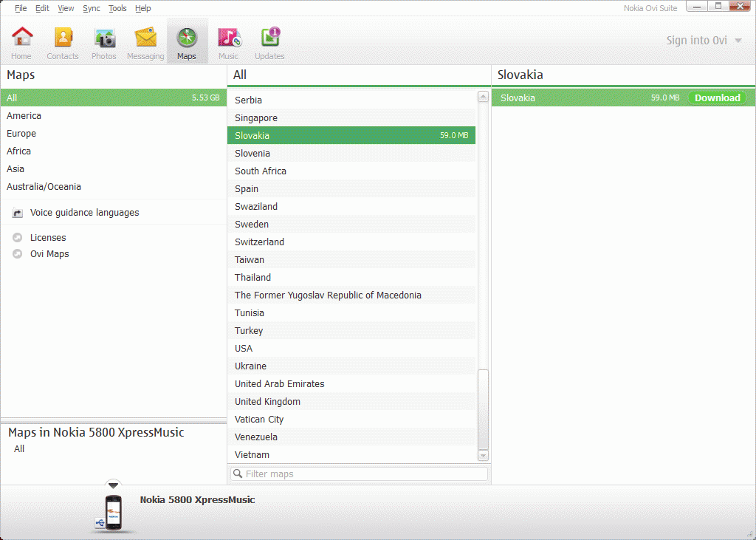Open the Ovi Maps link
Screen dimensions: 756x540
[x=49, y=254]
